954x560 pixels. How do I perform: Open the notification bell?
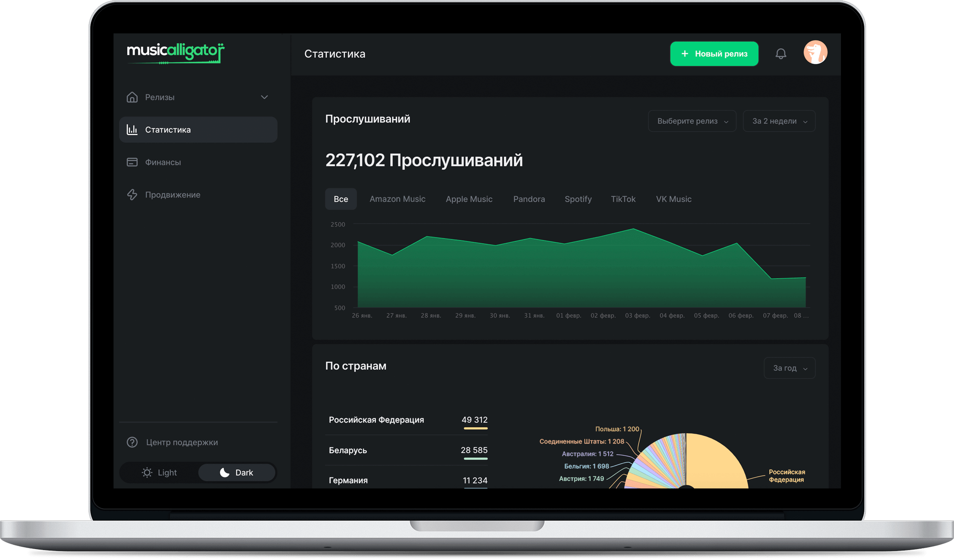point(781,53)
